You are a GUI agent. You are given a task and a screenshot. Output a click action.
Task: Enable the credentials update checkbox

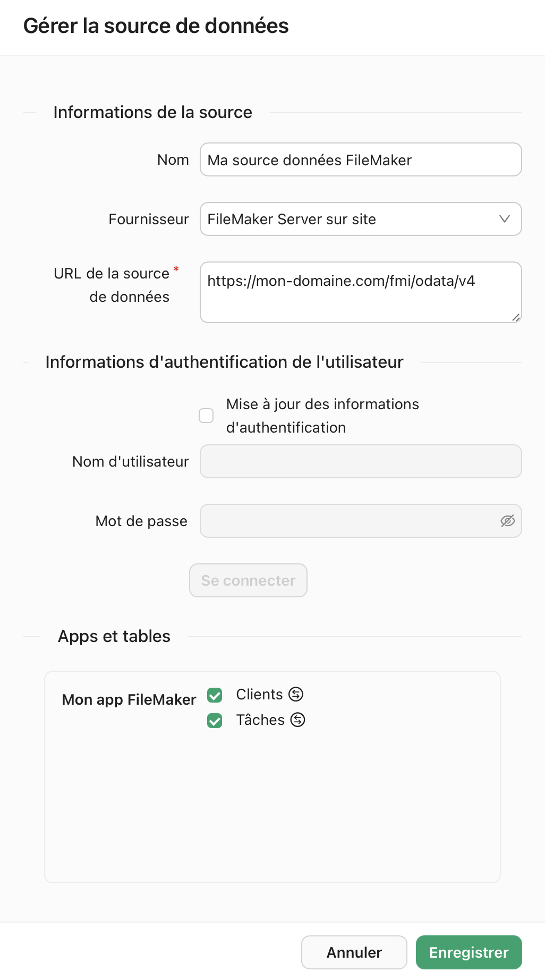pos(206,416)
